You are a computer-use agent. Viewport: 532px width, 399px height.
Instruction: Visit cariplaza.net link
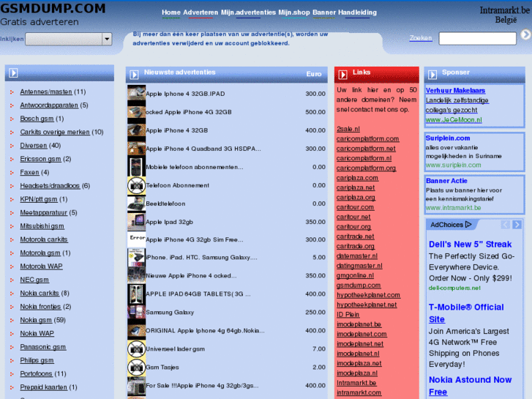coord(356,187)
